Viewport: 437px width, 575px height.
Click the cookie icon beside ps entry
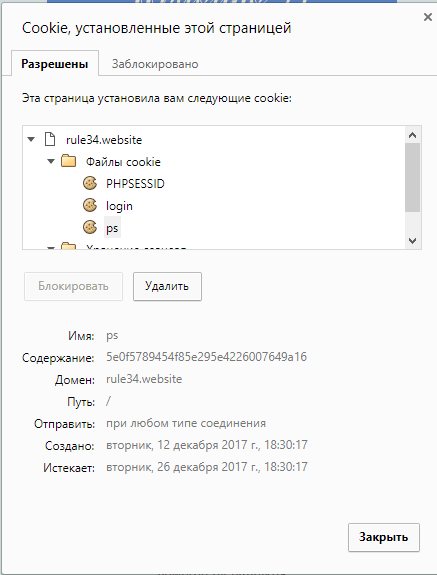(90, 227)
